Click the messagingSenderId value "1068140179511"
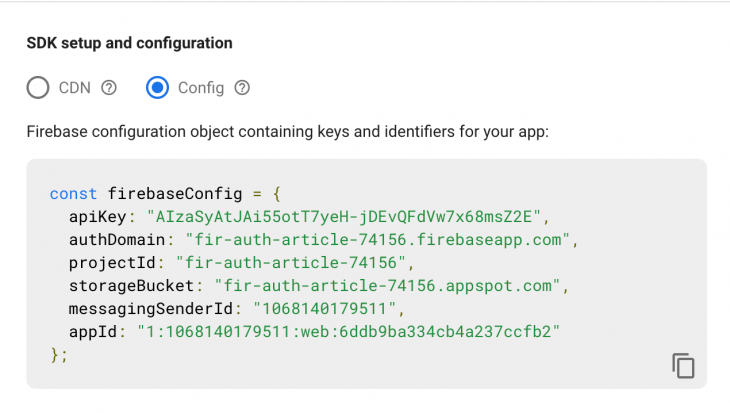Screen dimensions: 730x413 pos(324,308)
